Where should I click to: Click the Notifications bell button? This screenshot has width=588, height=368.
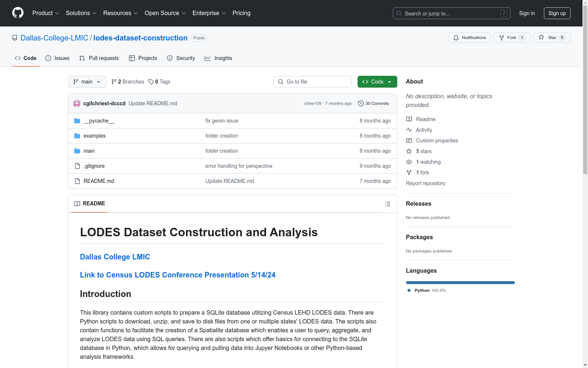click(469, 38)
